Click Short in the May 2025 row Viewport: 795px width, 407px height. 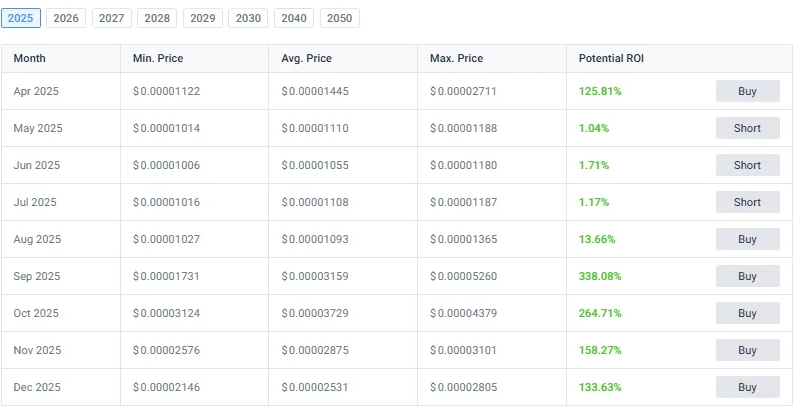click(x=747, y=128)
